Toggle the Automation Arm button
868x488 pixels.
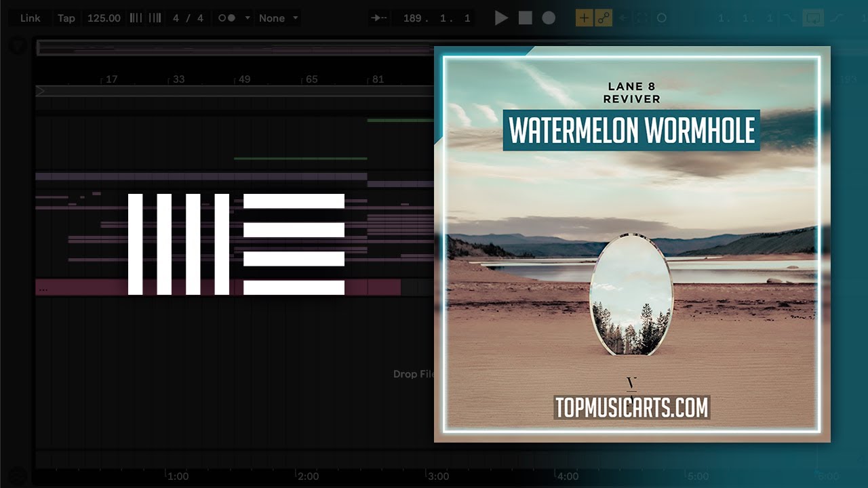[604, 18]
